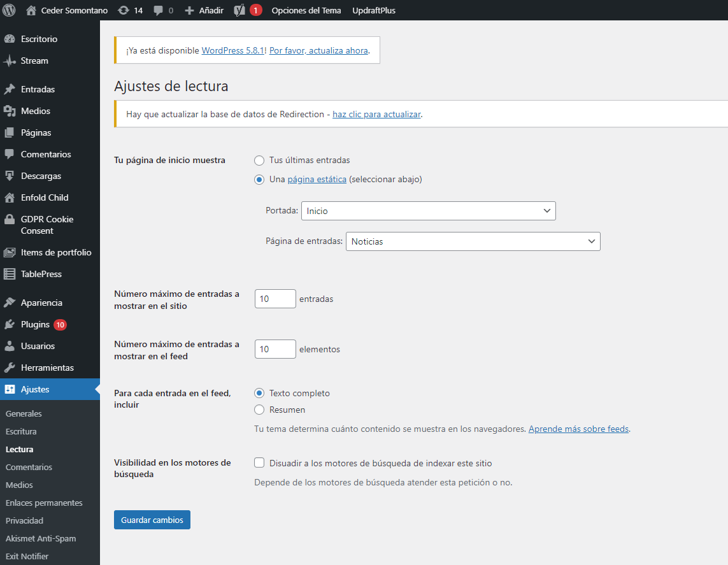Click the Páginas pages icon
This screenshot has width=728, height=565.
(x=10, y=132)
